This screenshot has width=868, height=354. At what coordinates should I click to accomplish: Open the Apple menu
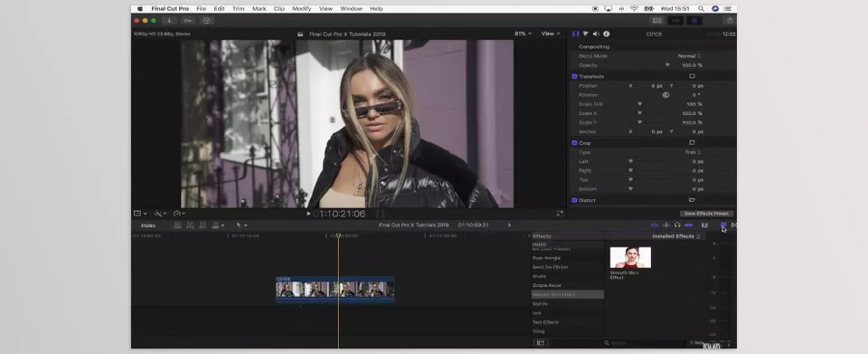click(140, 9)
